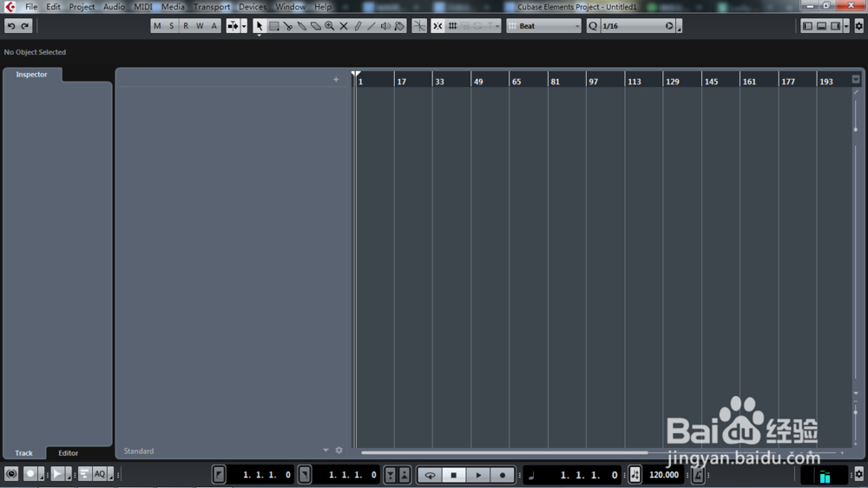The height and width of the screenshot is (488, 868).
Task: Click the left locator marker icon
Action: click(219, 475)
